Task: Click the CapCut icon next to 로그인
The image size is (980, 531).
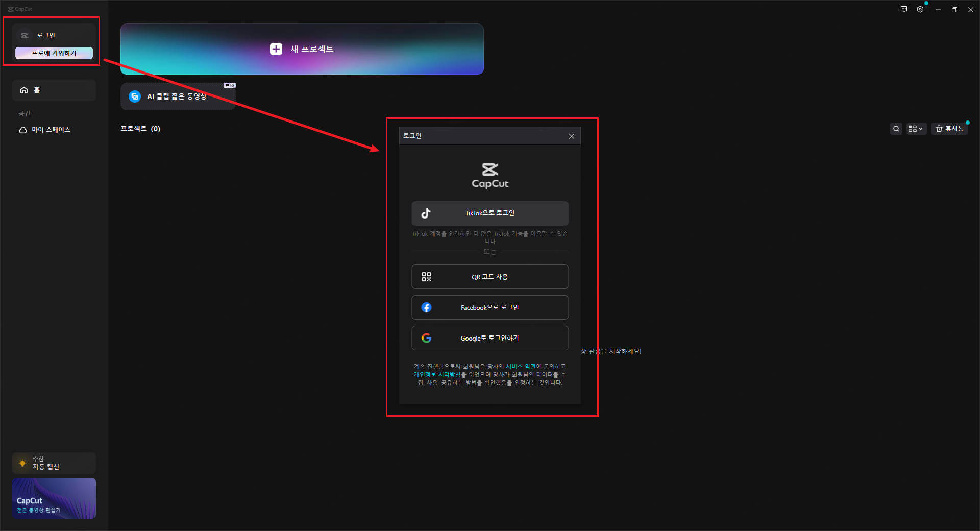Action: coord(24,36)
